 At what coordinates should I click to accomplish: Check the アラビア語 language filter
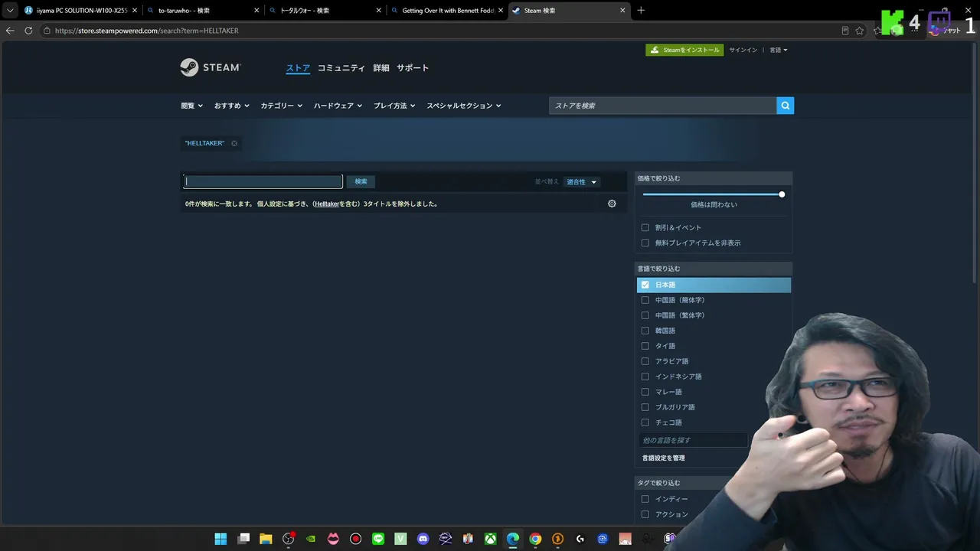pos(645,361)
